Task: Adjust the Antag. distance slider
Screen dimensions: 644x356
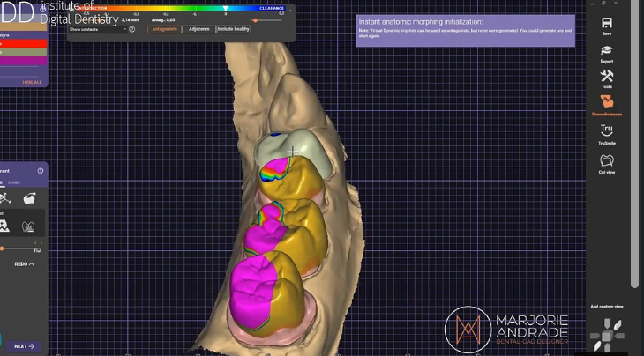Action: [256, 20]
